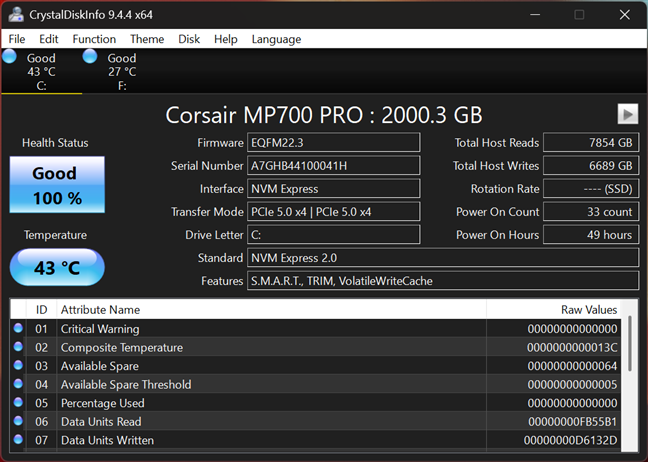Click the CrystalDiskInfo app icon in title bar
Viewport: 648px width, 462px height.
pyautogui.click(x=16, y=14)
